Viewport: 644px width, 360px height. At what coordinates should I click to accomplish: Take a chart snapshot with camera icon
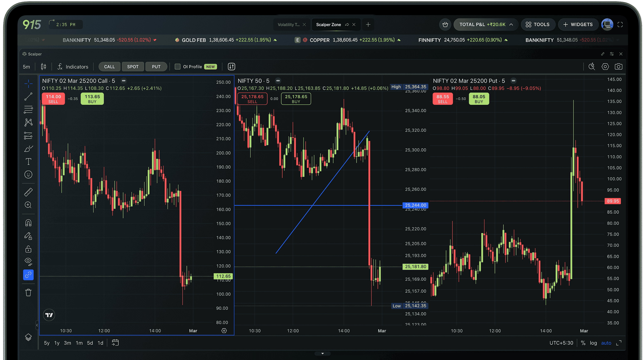click(x=618, y=67)
